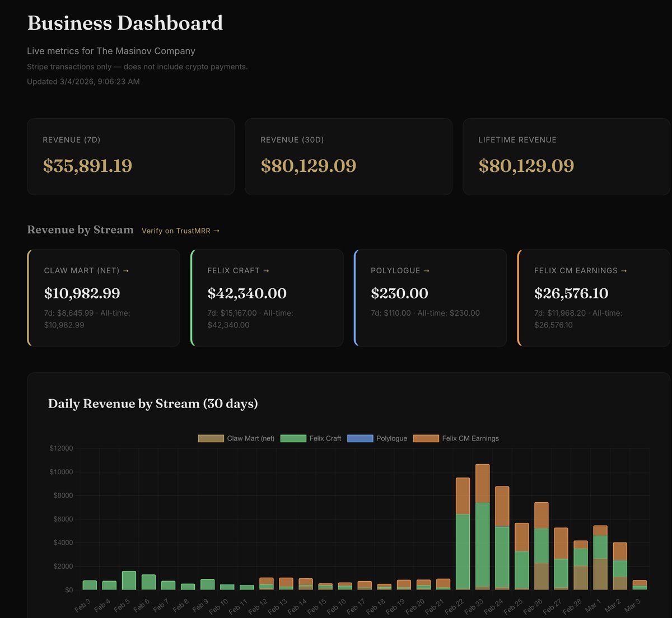
Task: Click the Daily Revenue by Stream chart title
Action: coord(153,404)
